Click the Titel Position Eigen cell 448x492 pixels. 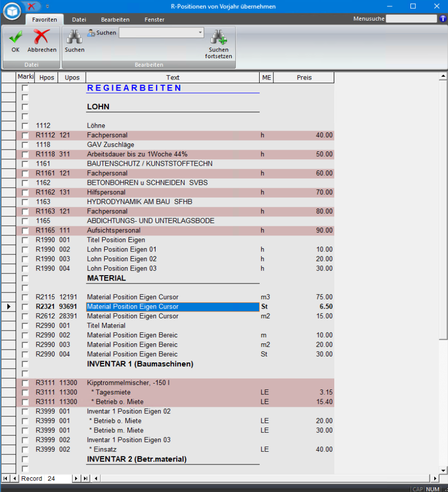click(x=172, y=240)
